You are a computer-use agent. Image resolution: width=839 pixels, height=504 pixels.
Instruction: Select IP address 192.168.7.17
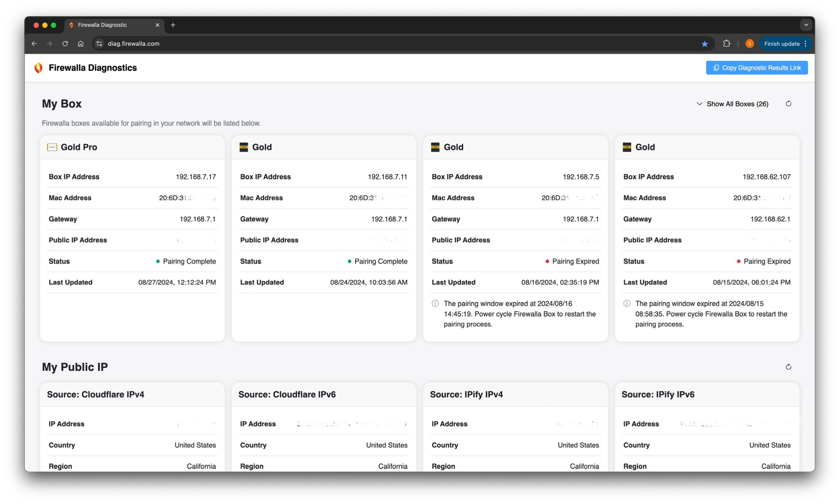(x=196, y=177)
